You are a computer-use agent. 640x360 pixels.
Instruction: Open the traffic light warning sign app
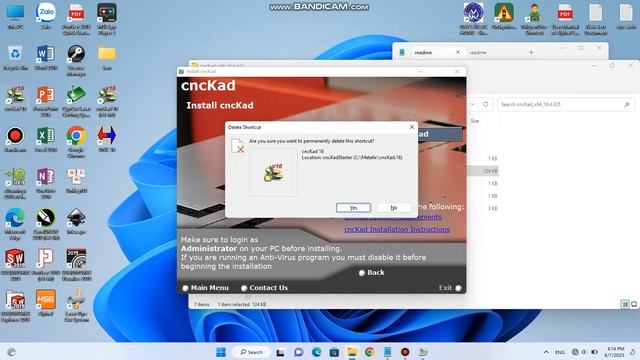coord(504,16)
